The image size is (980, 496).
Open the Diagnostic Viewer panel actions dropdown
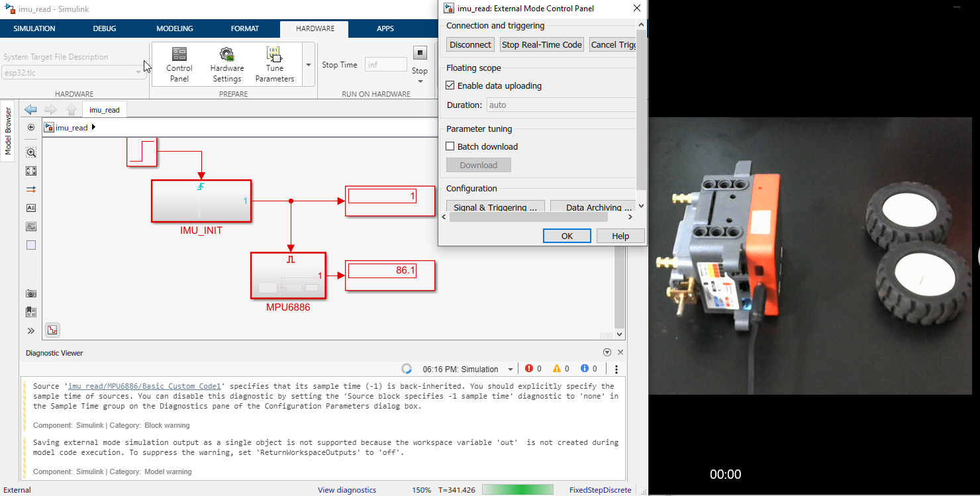[x=607, y=352]
